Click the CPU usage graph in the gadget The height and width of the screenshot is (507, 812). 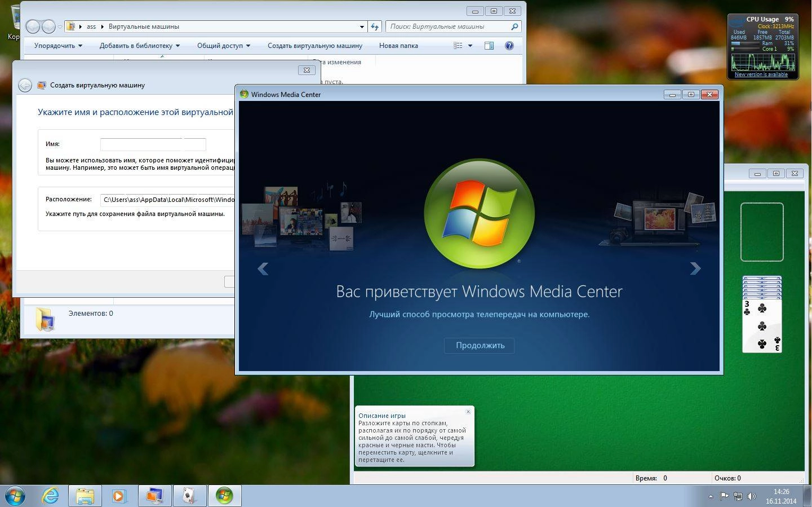pyautogui.click(x=762, y=61)
